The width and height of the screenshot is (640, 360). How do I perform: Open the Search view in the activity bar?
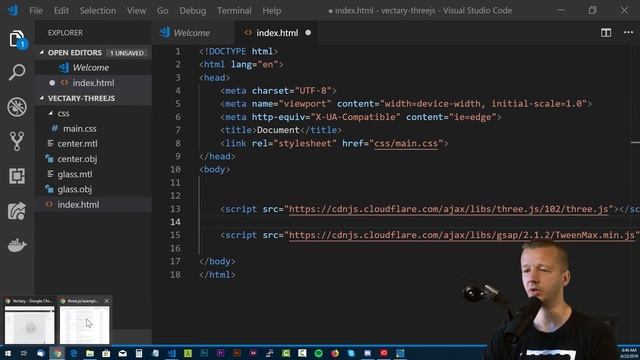click(17, 73)
